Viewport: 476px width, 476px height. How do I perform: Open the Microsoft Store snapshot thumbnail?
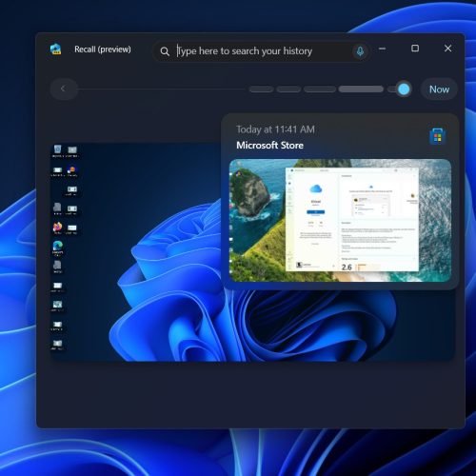click(340, 220)
